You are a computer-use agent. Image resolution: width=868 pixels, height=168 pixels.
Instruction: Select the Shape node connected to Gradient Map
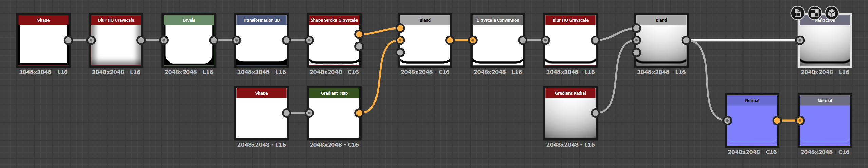pyautogui.click(x=261, y=93)
